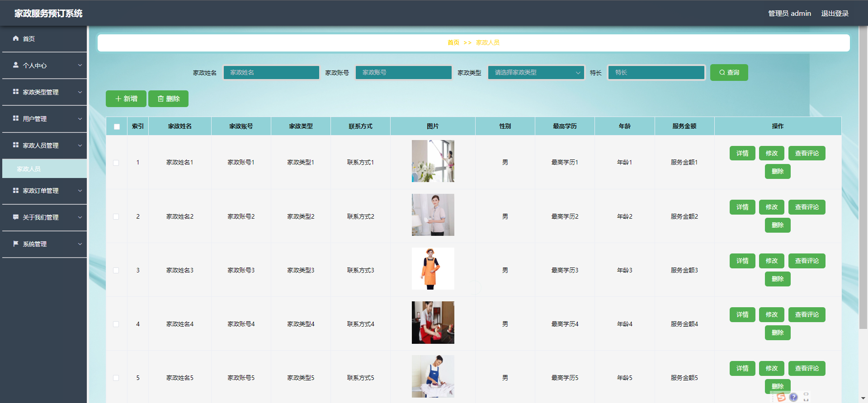Click the grid icon beside 家政类型管理
Image resolution: width=868 pixels, height=403 pixels.
(x=16, y=92)
